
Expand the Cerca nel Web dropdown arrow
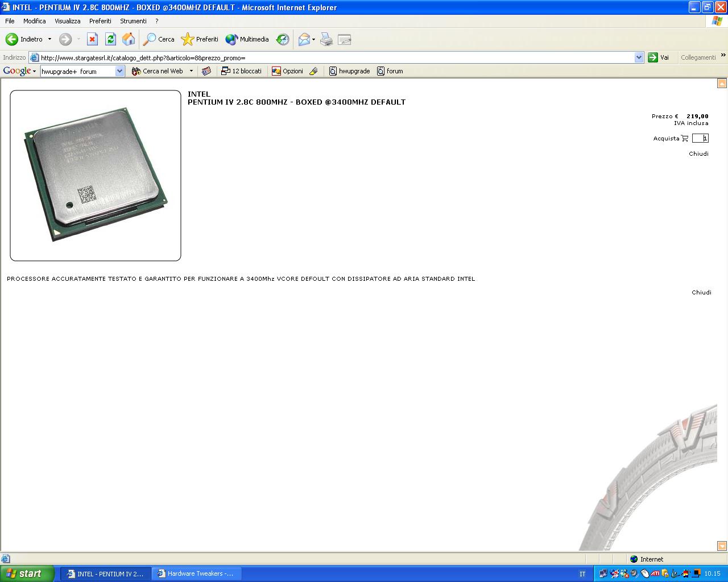click(x=191, y=71)
